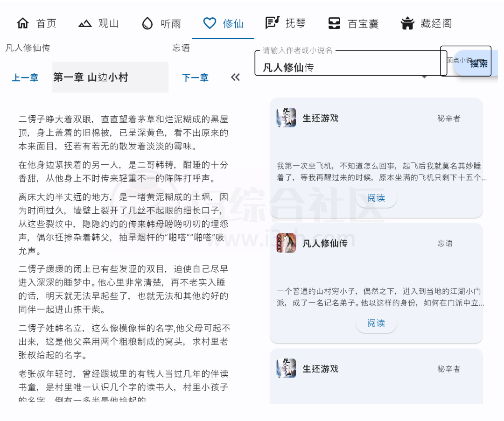Switch to the 观山 tab
Image resolution: width=504 pixels, height=421 pixels.
click(98, 23)
